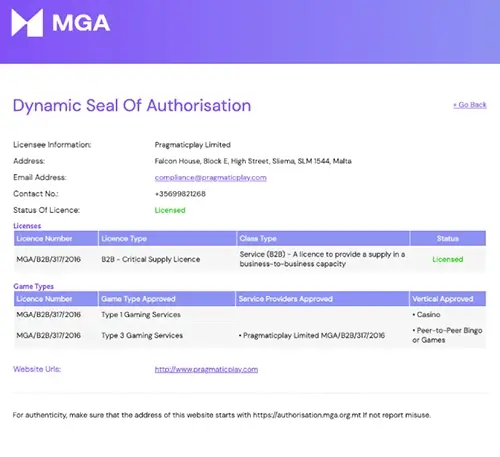This screenshot has height=457, width=500.
Task: Select the Falcon House address text
Action: 253,161
